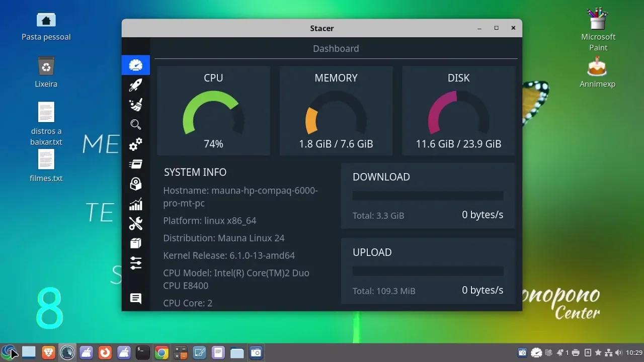Switch to the Dashboard view heading

pos(336,48)
